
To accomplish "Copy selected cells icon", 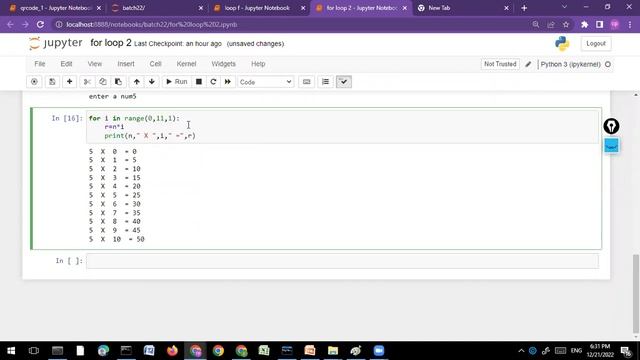I will [x=103, y=82].
